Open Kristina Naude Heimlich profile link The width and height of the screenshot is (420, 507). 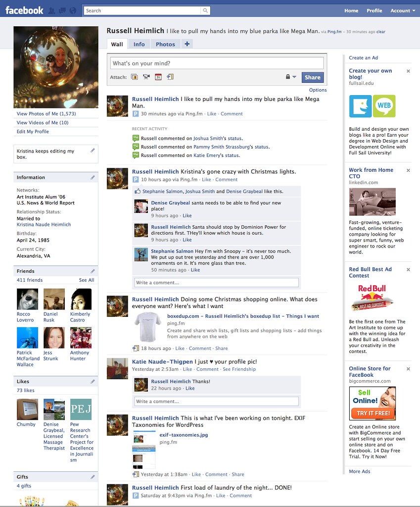click(x=44, y=224)
